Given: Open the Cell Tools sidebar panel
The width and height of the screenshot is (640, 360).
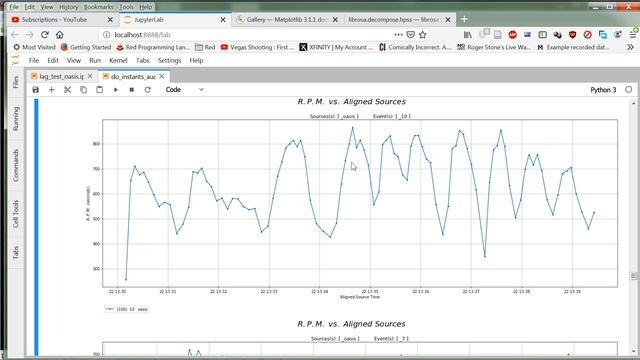Looking at the screenshot, I should point(16,214).
